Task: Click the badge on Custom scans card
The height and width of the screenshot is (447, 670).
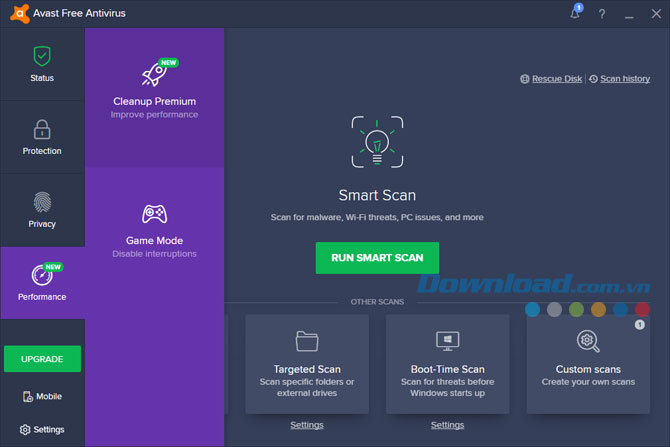Action: click(x=639, y=325)
